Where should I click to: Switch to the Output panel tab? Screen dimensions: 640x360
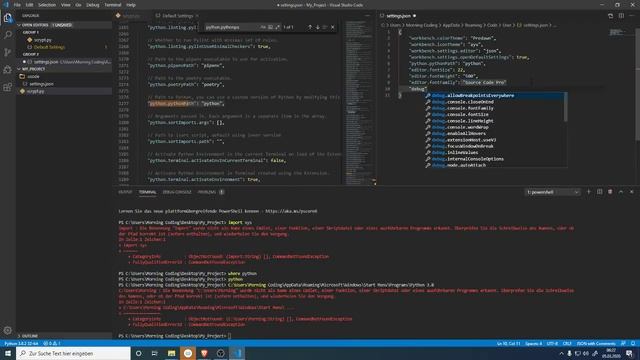125,192
